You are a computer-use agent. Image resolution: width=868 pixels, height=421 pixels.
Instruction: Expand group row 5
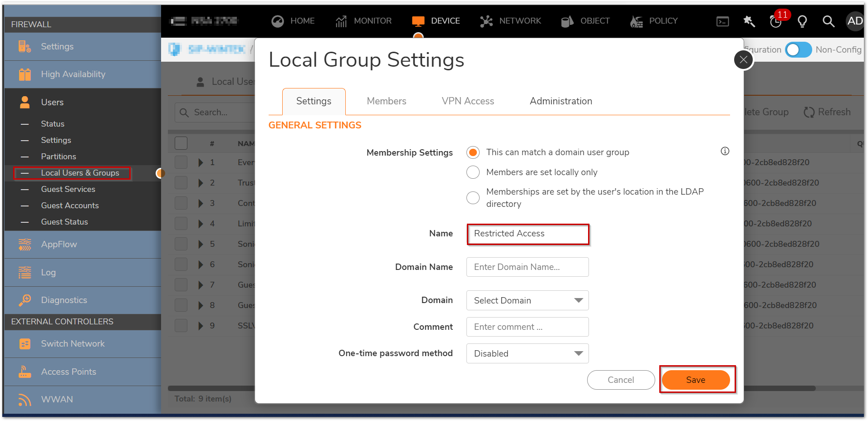coord(201,244)
